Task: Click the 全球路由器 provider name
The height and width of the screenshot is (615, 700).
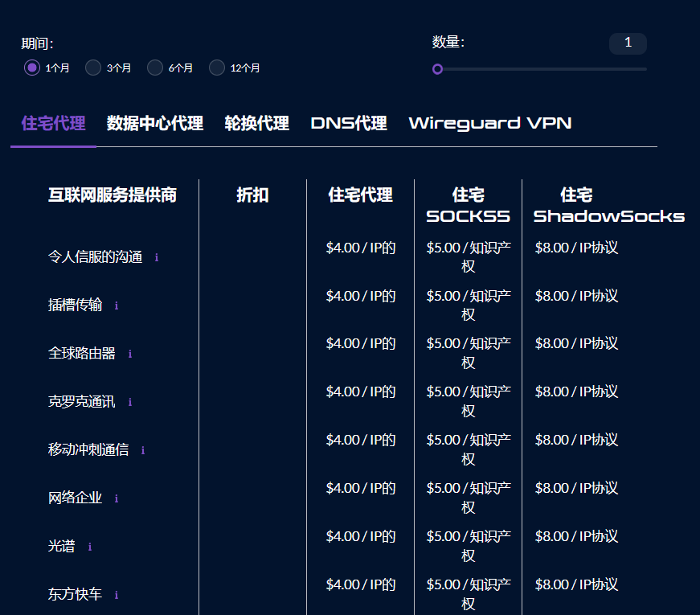Action: (x=82, y=353)
